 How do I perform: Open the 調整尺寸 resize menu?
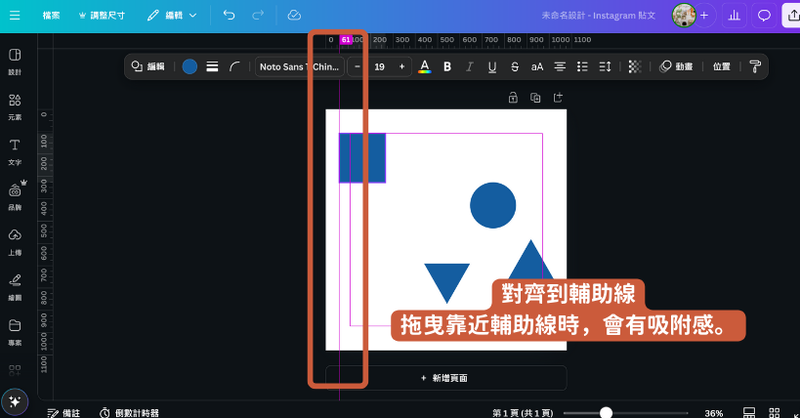pyautogui.click(x=102, y=16)
